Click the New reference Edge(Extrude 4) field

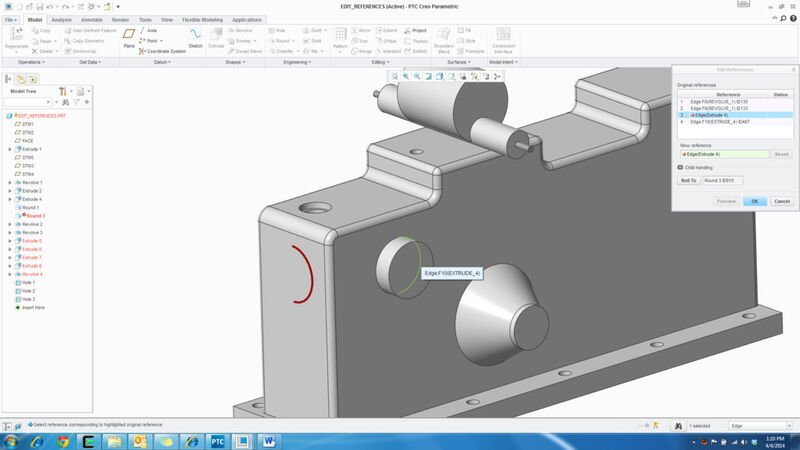click(725, 154)
